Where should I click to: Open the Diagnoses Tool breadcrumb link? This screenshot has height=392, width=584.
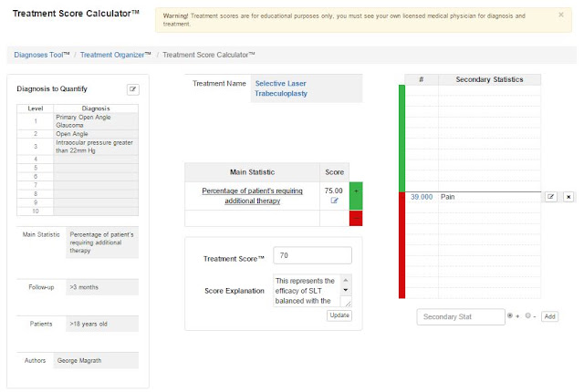point(42,55)
